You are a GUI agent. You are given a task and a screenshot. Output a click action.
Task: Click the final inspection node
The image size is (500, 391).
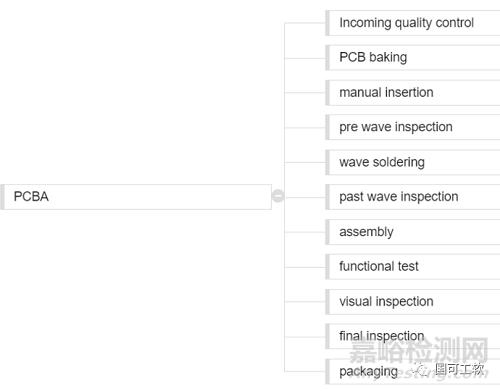click(x=413, y=336)
